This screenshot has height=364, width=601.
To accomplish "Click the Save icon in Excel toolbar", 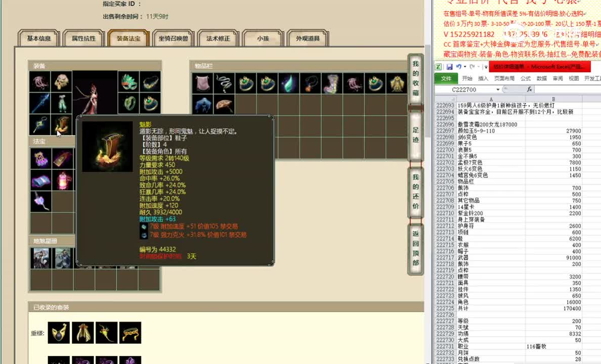I will 449,67.
